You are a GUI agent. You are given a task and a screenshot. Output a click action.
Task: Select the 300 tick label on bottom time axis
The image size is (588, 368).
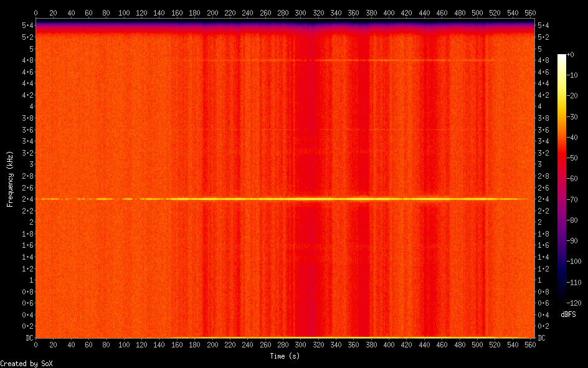[x=301, y=344]
